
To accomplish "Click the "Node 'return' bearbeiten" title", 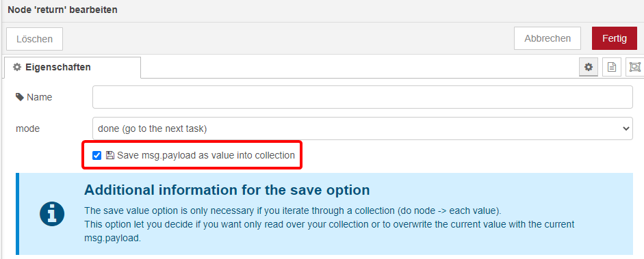I will pyautogui.click(x=62, y=10).
